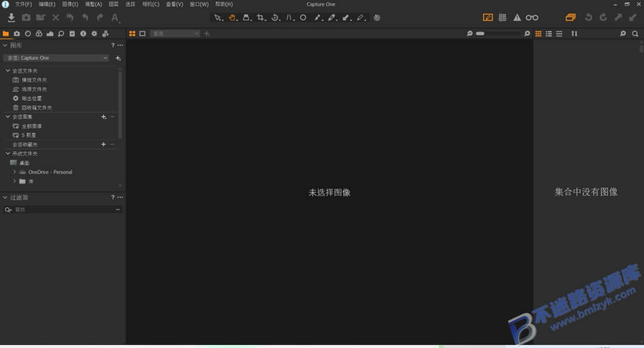The width and height of the screenshot is (644, 348).
Task: Select the pointer cursor tool
Action: 218,18
